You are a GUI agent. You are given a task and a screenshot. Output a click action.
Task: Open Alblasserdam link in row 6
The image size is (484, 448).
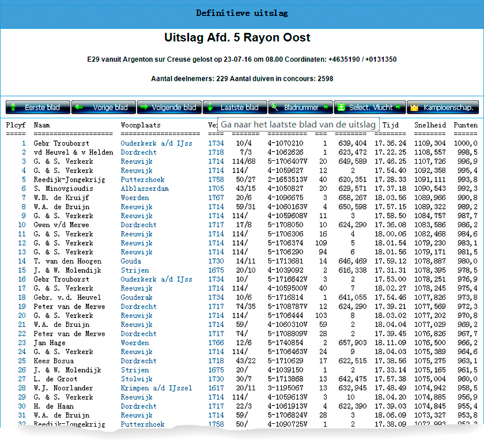tap(145, 189)
